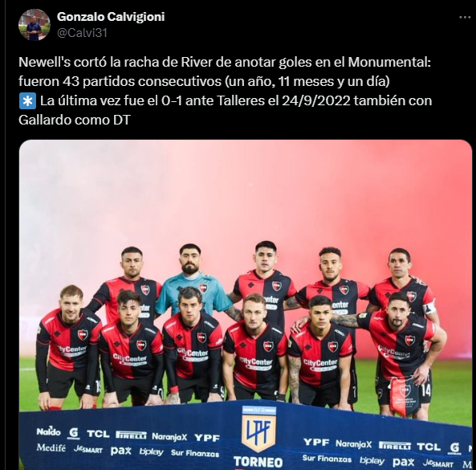
Task: Click the Medifé sponsor logo
Action: [x=51, y=448]
